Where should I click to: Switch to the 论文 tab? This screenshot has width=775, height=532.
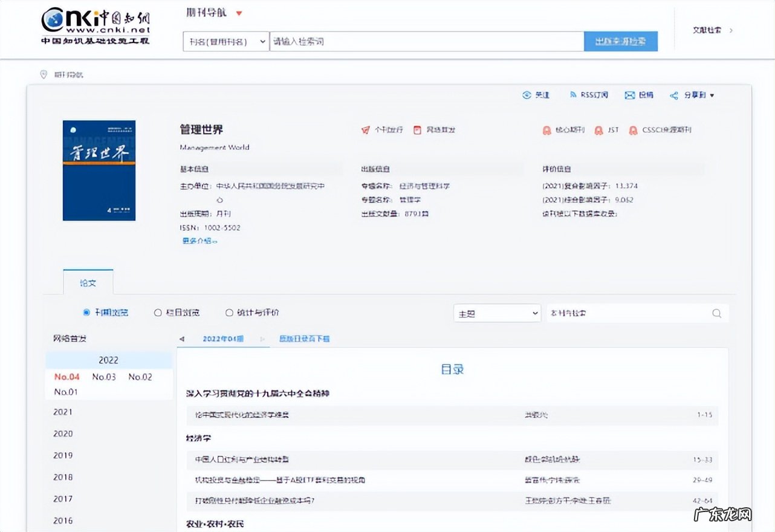(x=88, y=282)
